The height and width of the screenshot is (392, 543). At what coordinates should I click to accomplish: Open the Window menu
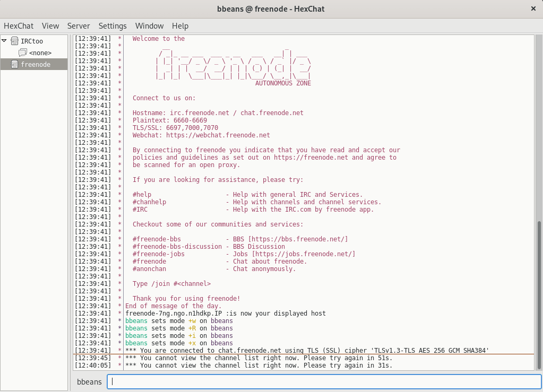[x=149, y=25]
